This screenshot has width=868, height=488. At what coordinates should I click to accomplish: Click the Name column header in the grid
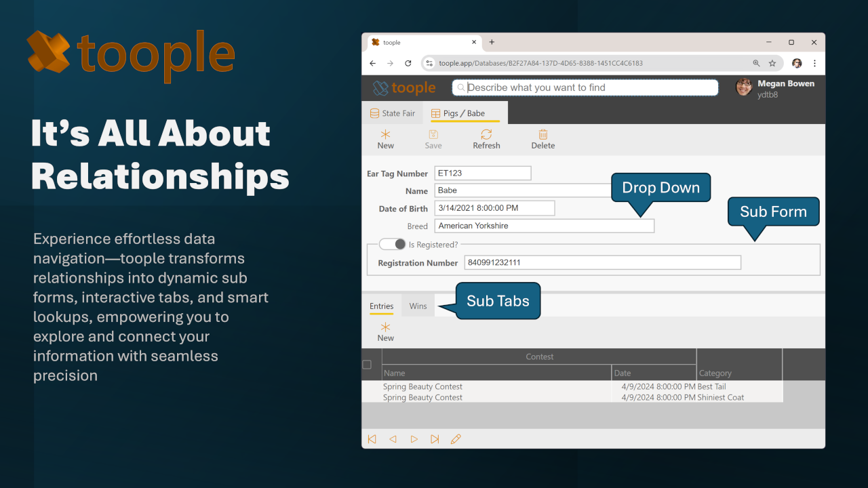tap(496, 373)
